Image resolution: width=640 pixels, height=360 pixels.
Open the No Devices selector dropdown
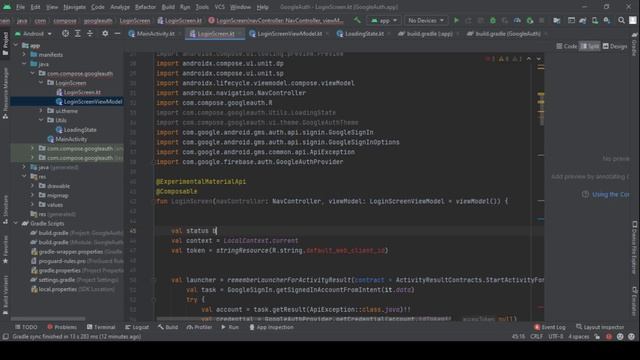pos(426,20)
